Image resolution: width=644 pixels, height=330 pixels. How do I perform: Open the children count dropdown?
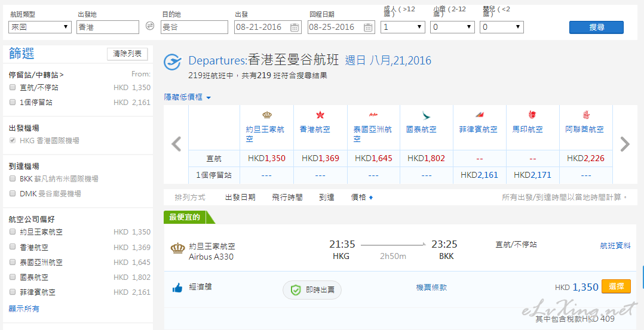point(452,27)
